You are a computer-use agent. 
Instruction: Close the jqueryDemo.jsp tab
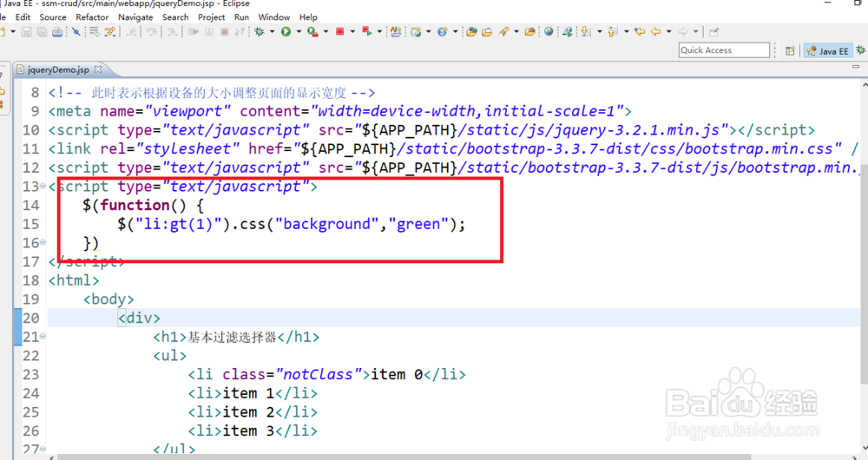point(98,69)
